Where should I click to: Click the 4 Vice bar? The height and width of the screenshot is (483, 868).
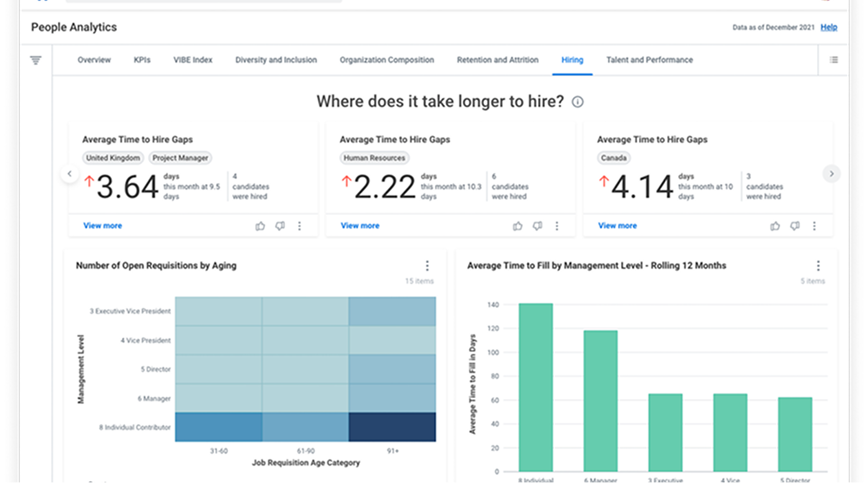click(x=730, y=433)
